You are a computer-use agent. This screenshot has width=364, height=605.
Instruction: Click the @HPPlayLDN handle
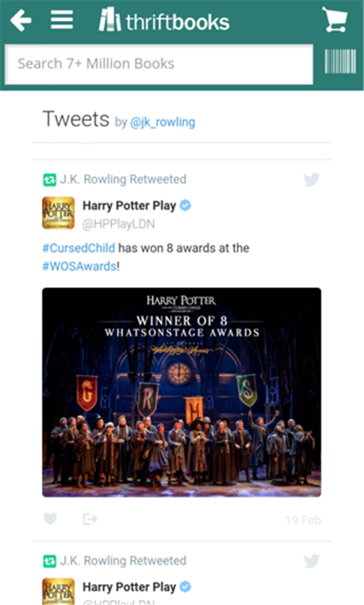pyautogui.click(x=119, y=224)
